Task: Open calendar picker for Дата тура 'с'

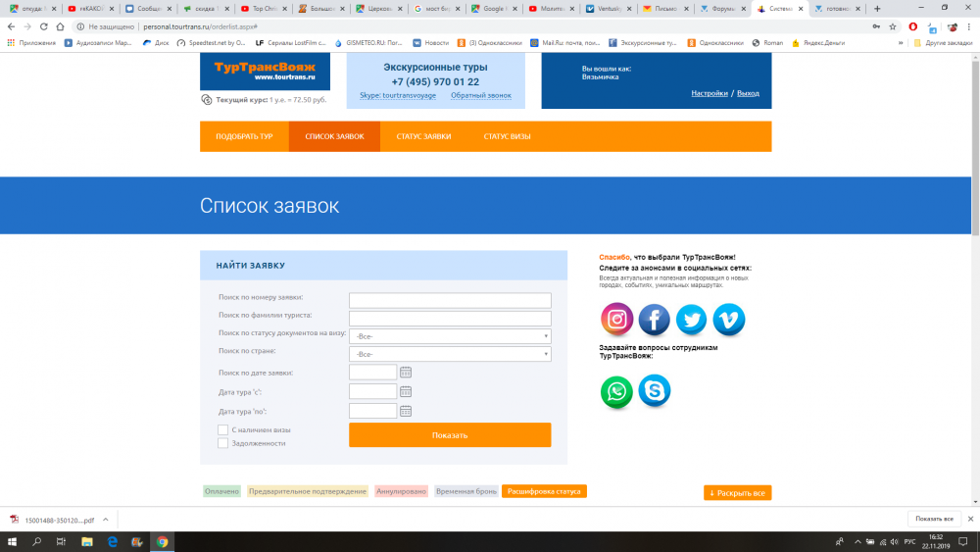Action: coord(406,391)
